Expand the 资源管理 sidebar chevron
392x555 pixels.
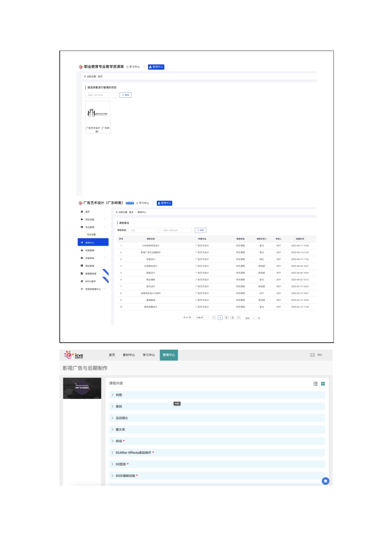[x=105, y=250]
